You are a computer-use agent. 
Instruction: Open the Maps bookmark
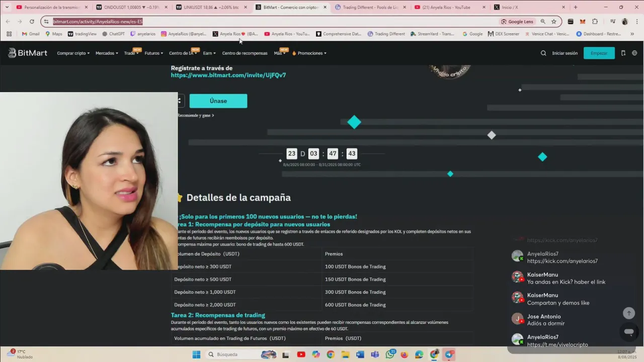click(54, 34)
